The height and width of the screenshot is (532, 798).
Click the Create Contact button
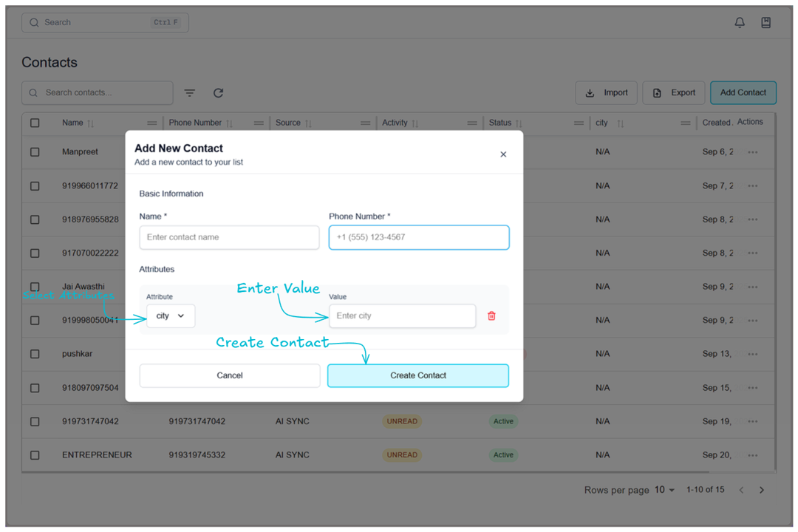417,375
